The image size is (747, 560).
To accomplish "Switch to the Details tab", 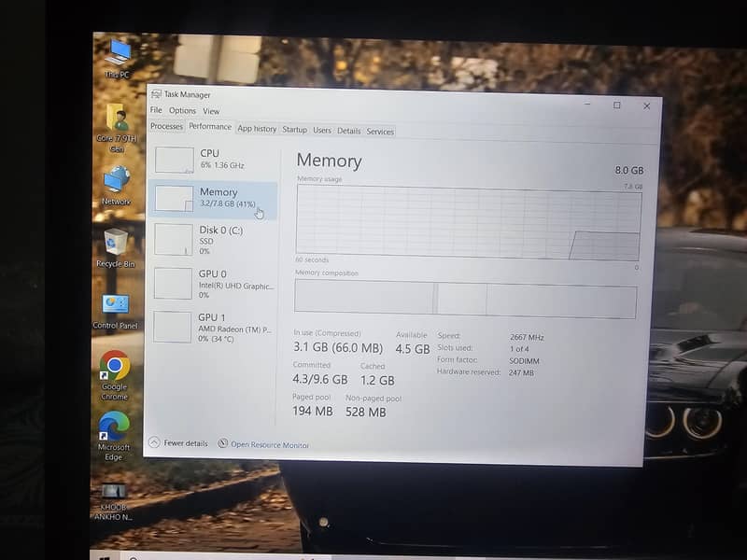I will click(348, 131).
